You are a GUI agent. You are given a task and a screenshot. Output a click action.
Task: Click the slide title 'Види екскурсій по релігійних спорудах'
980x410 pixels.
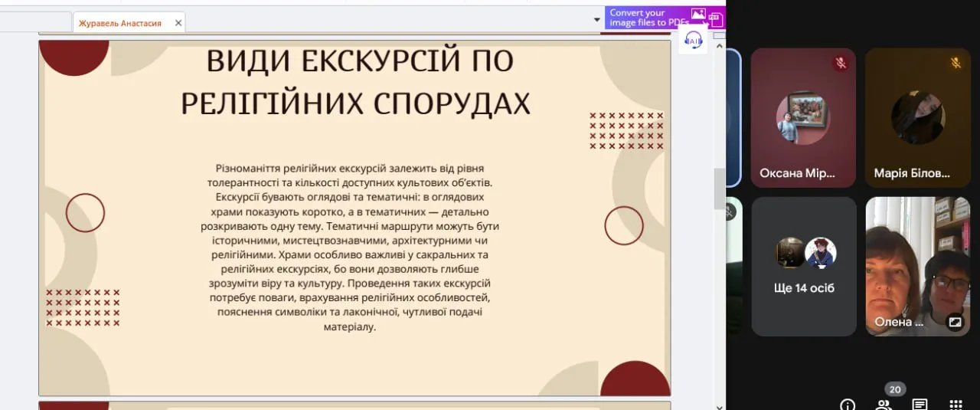355,82
